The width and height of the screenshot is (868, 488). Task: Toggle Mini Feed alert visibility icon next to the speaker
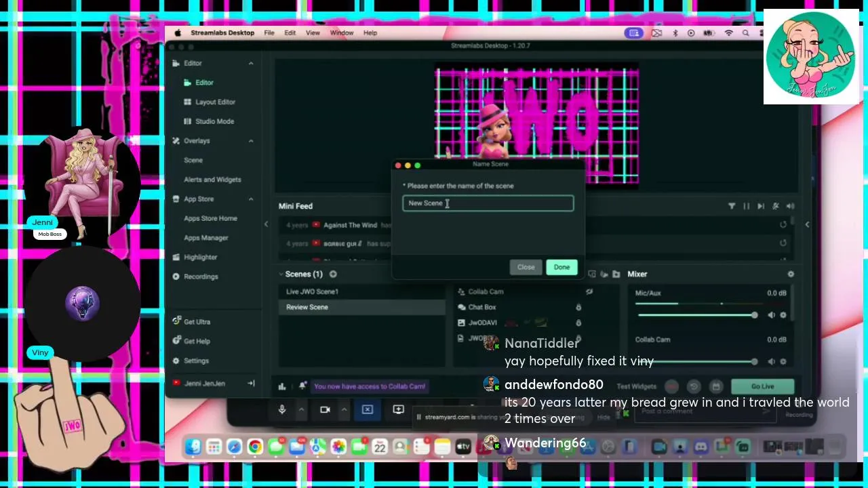coord(776,206)
